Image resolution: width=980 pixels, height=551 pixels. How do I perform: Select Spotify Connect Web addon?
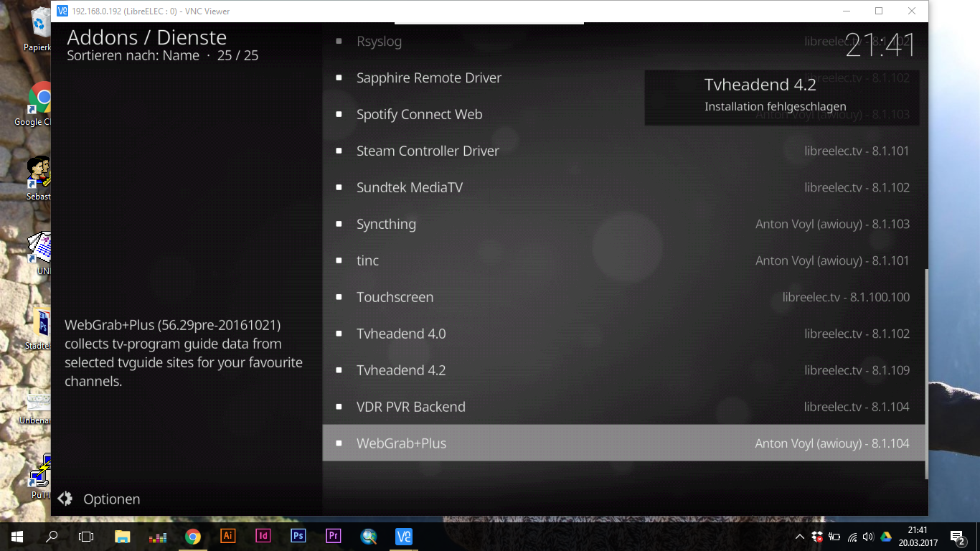pos(623,114)
